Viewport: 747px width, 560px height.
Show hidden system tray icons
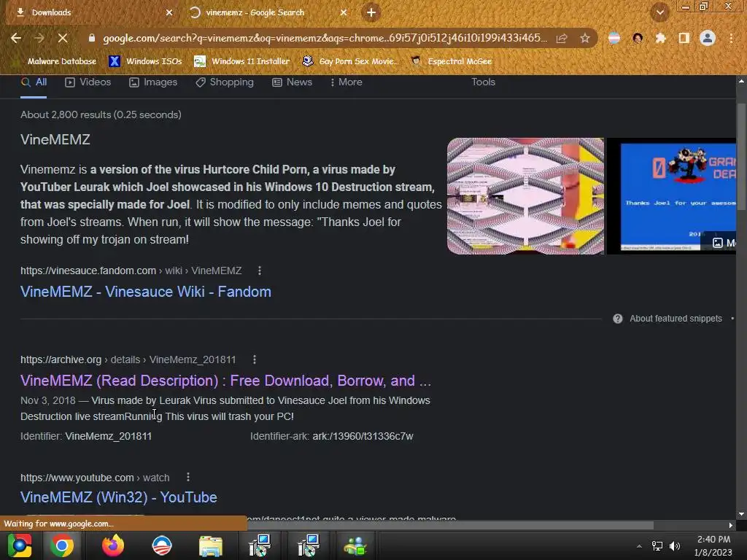(639, 546)
